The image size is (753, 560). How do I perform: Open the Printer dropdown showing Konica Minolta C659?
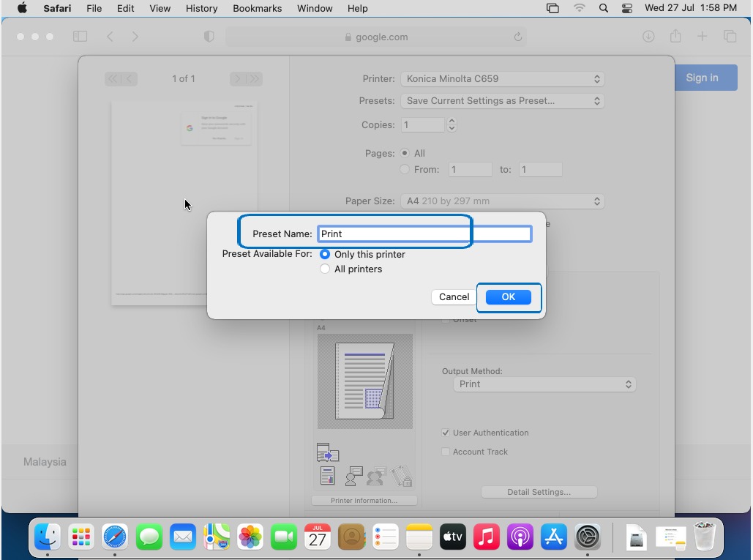point(502,79)
